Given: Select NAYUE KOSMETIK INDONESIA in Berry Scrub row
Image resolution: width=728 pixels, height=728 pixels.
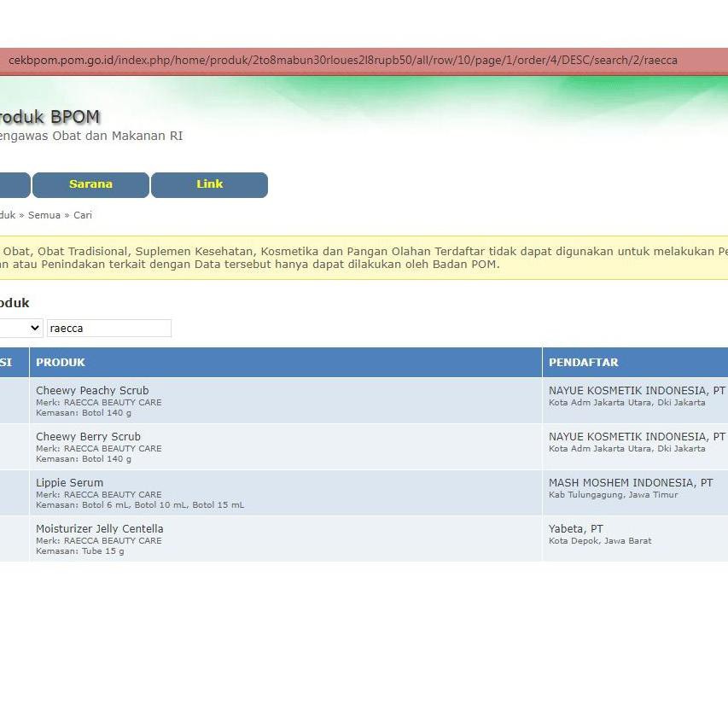Looking at the screenshot, I should point(637,436).
